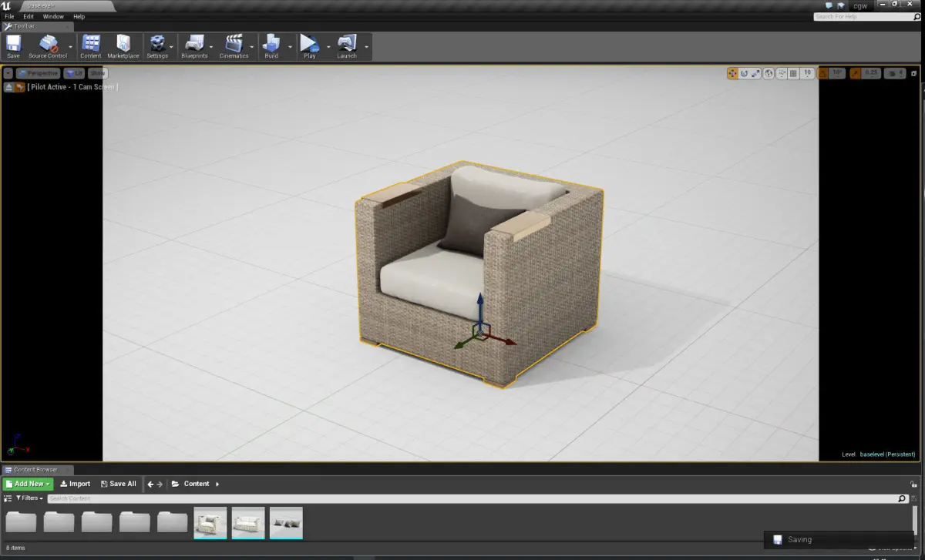This screenshot has width=925, height=560.
Task: Open the Window menu
Action: [x=53, y=16]
